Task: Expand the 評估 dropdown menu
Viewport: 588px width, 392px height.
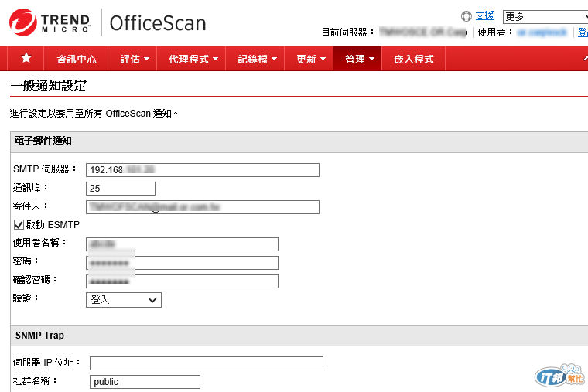Action: [135, 59]
